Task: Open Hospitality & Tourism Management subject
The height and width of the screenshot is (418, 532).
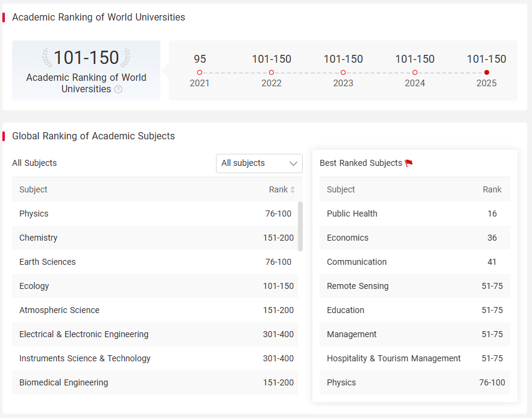Action: point(414,358)
